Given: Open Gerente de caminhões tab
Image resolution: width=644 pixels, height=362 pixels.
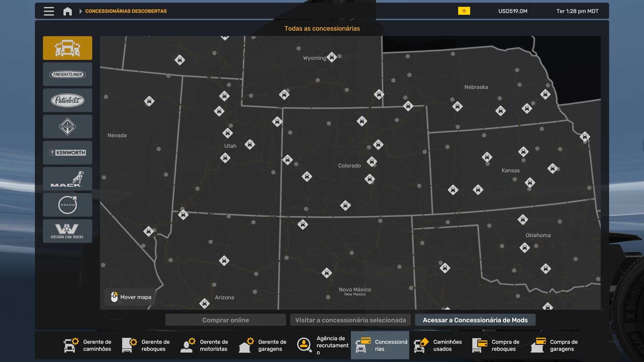Looking at the screenshot, I should [88, 345].
